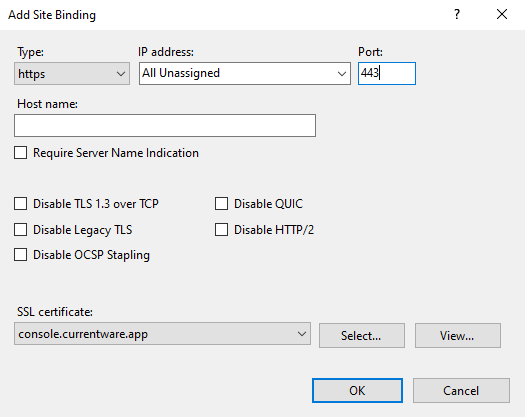Click into the empty Host name field
The image size is (525, 417).
coord(165,126)
